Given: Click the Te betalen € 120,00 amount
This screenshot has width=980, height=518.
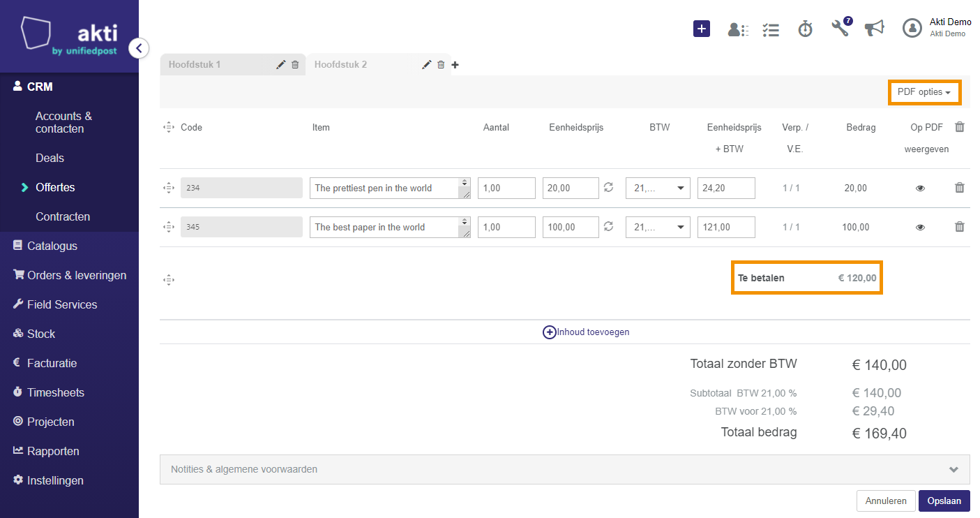Looking at the screenshot, I should [x=857, y=278].
